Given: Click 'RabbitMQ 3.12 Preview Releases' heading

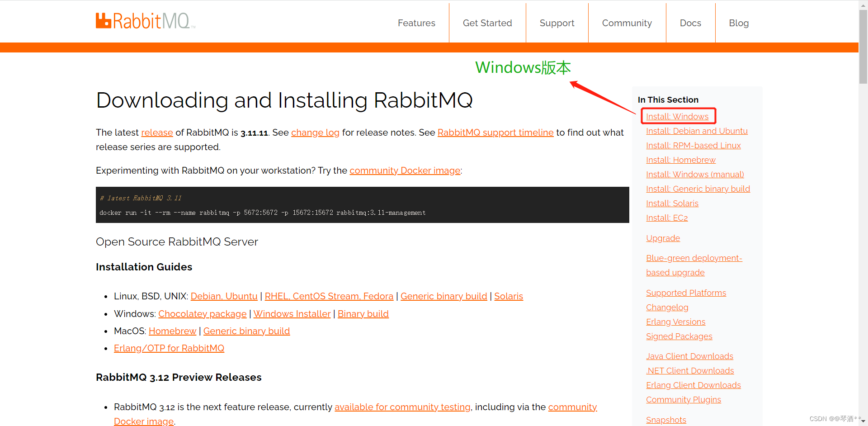Looking at the screenshot, I should point(179,377).
